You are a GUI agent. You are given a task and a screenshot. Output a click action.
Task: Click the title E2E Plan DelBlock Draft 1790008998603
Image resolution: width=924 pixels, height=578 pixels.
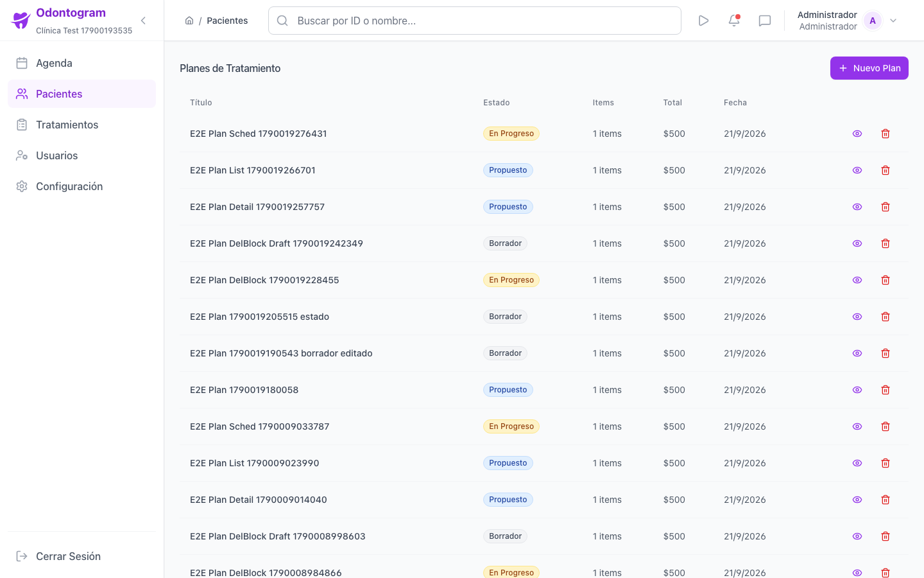[278, 536]
